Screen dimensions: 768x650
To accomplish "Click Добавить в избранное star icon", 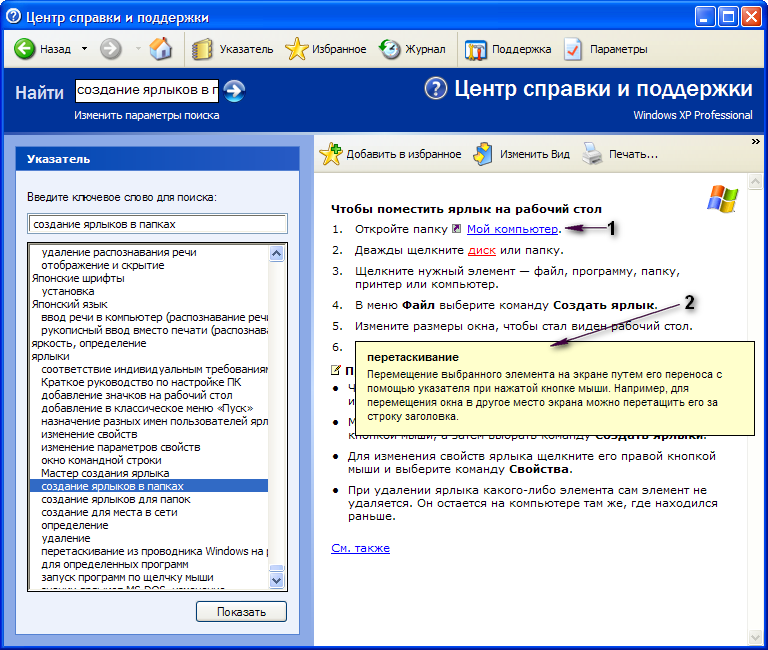I will [331, 154].
